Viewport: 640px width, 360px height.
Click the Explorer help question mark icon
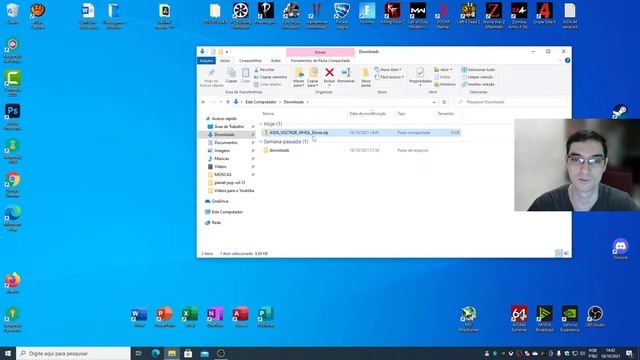567,60
